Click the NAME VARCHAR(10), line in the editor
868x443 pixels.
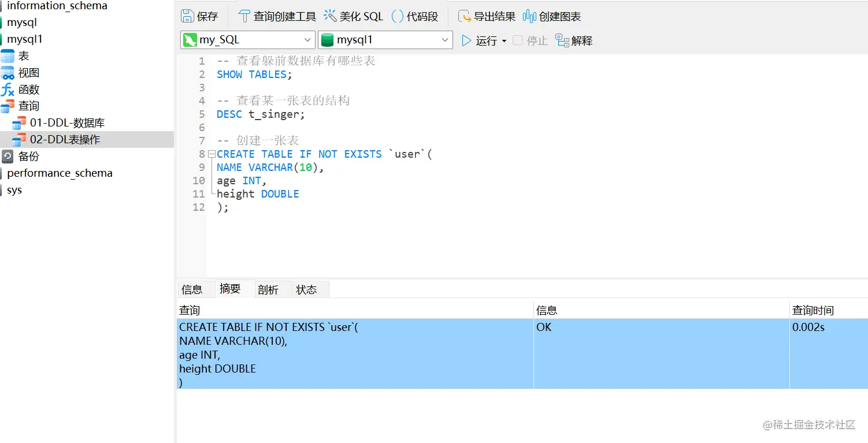click(x=270, y=167)
